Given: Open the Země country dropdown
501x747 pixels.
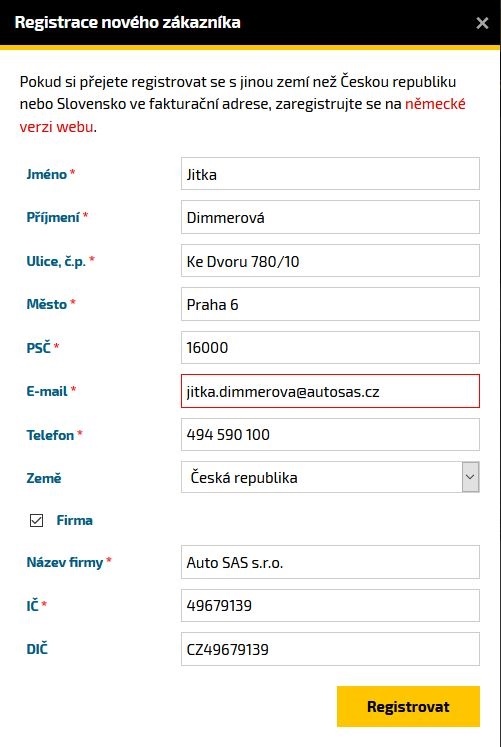Looking at the screenshot, I should [x=330, y=477].
